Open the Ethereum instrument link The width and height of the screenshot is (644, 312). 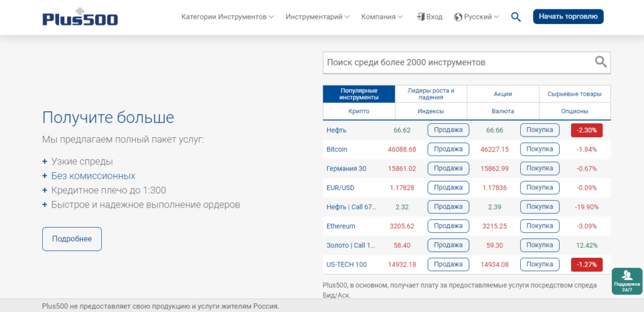coord(341,226)
